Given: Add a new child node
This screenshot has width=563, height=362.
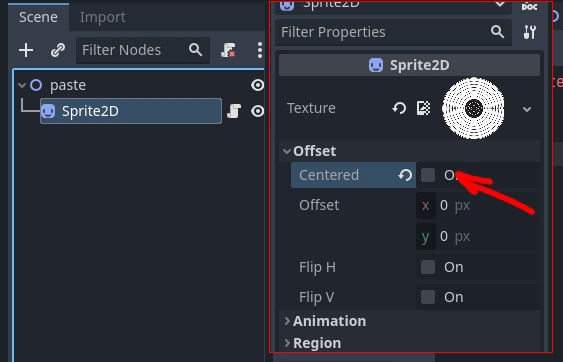Looking at the screenshot, I should [26, 50].
